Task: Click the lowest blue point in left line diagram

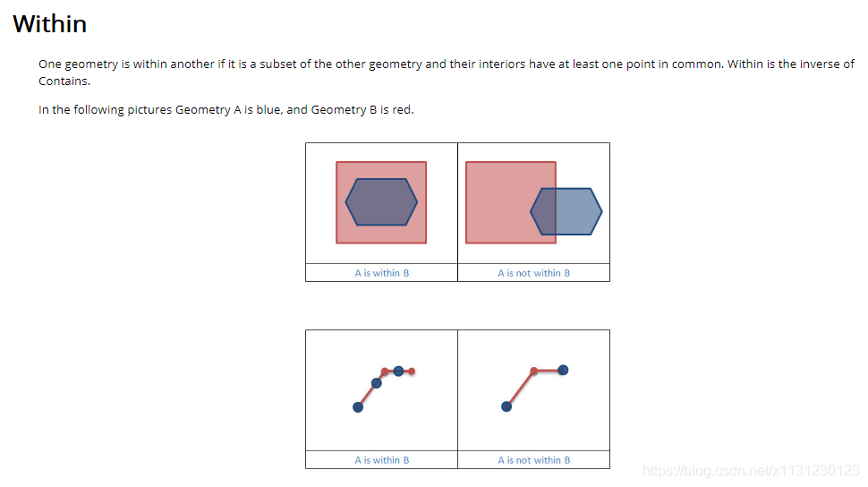Action: (358, 407)
